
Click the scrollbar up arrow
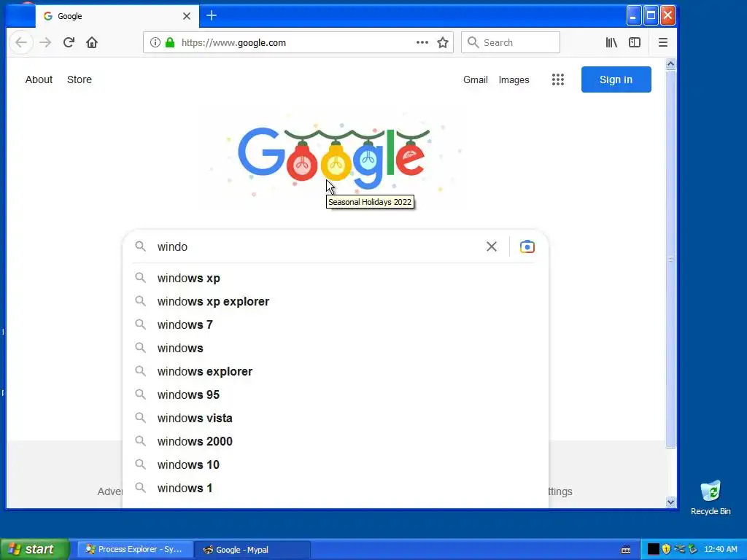click(671, 64)
